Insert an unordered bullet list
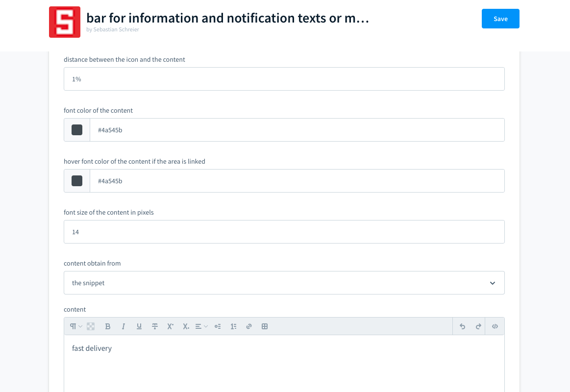The height and width of the screenshot is (392, 570). point(218,326)
